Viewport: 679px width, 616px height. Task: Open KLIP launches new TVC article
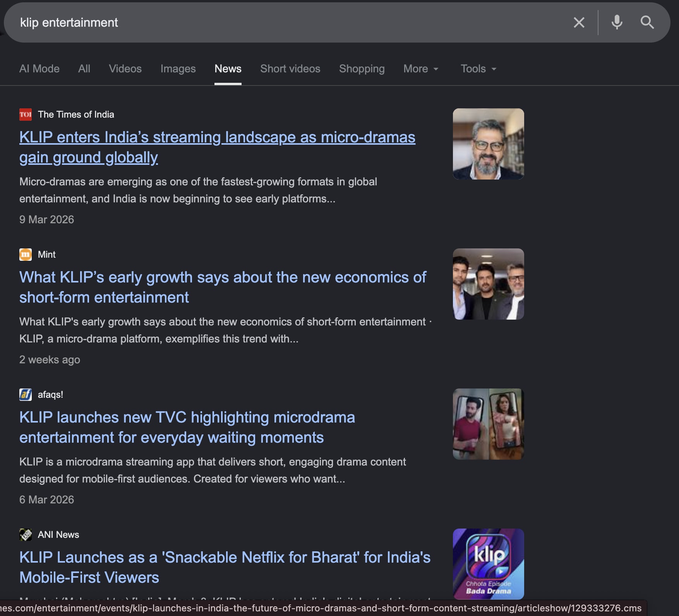pos(187,428)
